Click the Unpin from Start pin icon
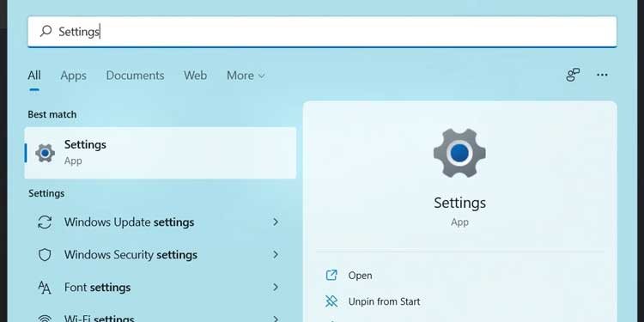Screen dimensions: 644x322 pos(331,301)
